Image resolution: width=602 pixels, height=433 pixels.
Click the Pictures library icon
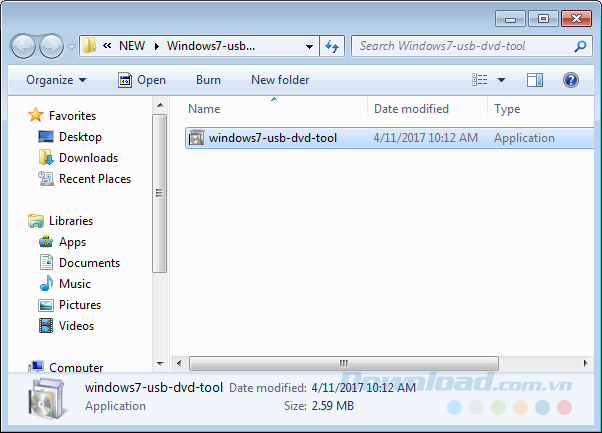tap(46, 305)
